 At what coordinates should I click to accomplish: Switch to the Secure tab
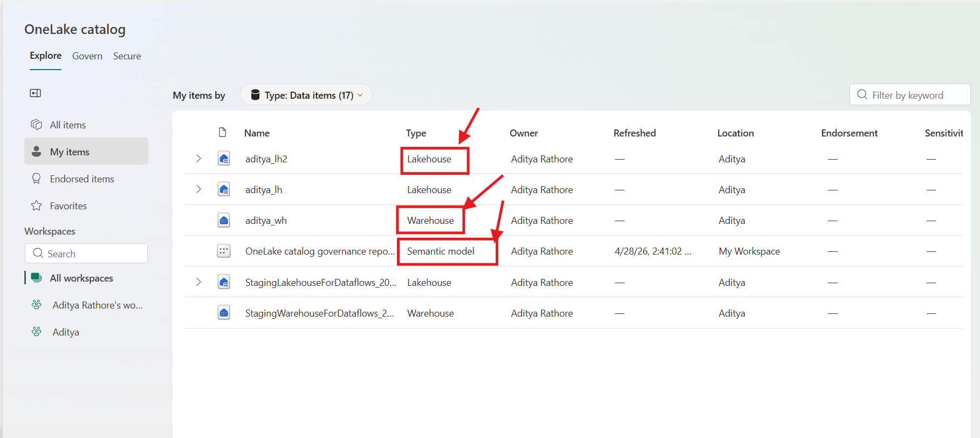pyautogui.click(x=127, y=56)
